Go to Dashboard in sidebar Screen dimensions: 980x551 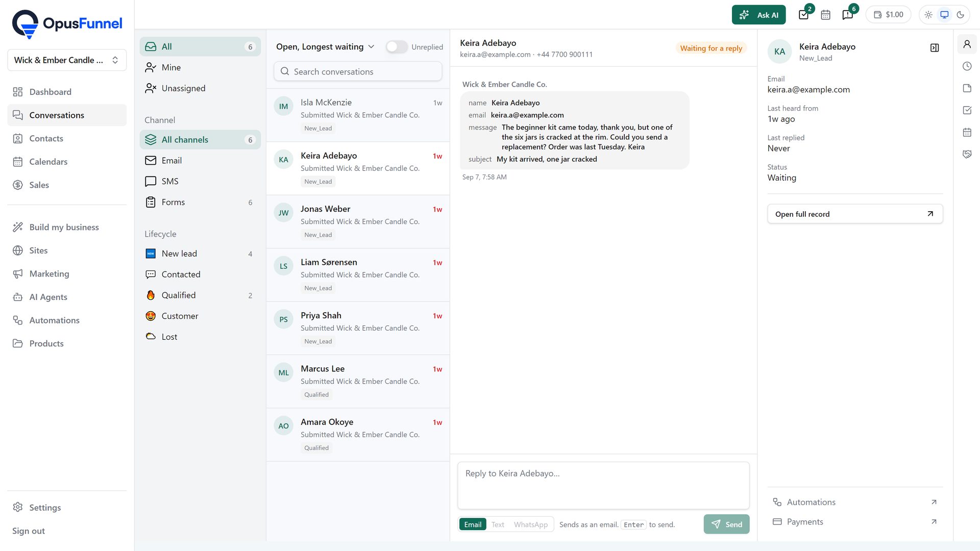(67, 92)
